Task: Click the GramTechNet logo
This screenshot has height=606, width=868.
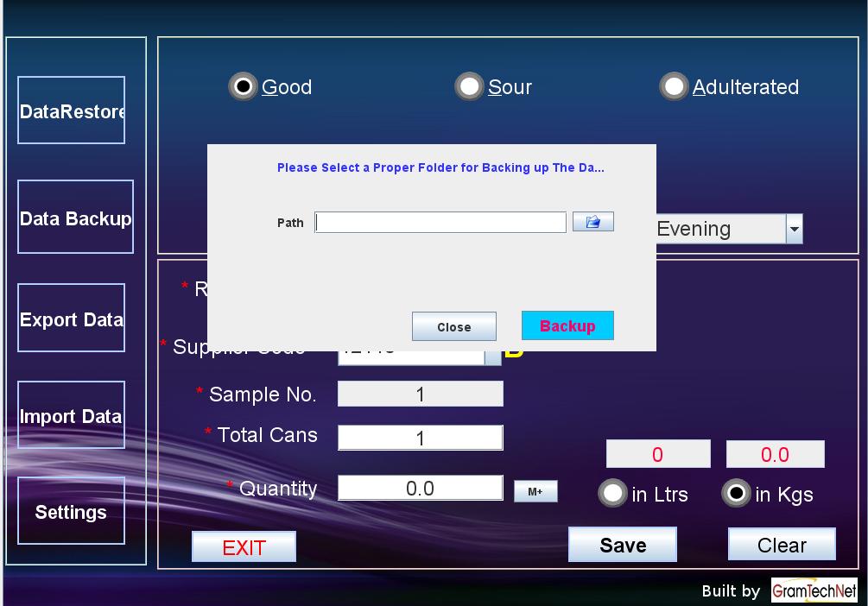Action: (x=814, y=590)
